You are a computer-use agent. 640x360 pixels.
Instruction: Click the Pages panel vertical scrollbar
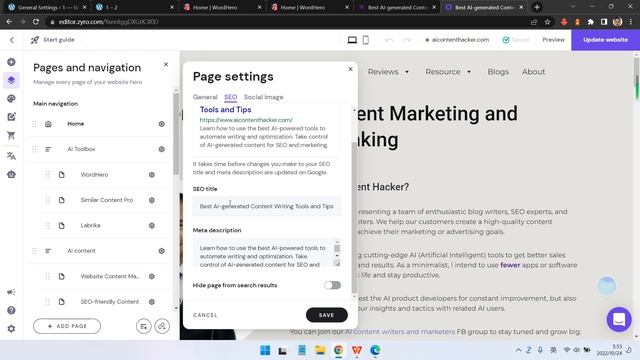[176, 135]
